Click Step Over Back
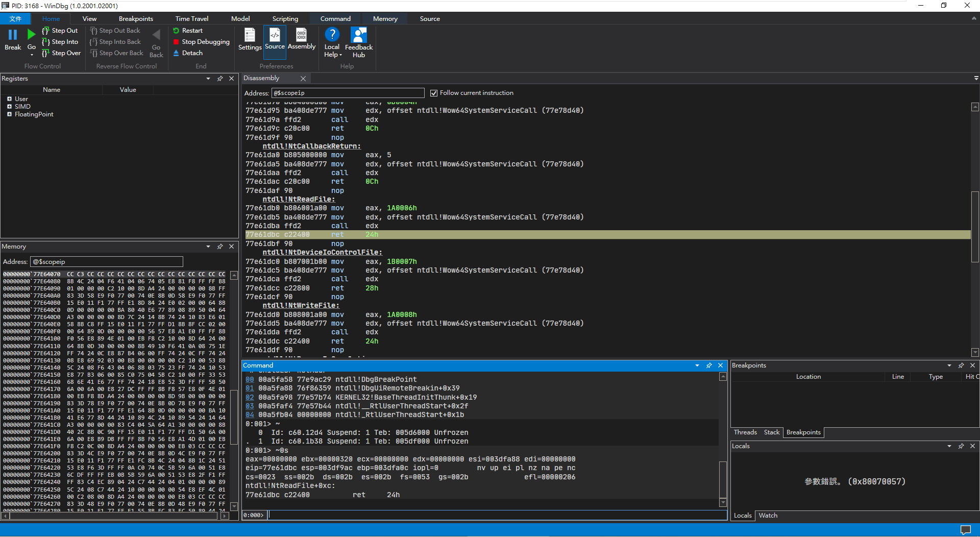 coord(116,53)
